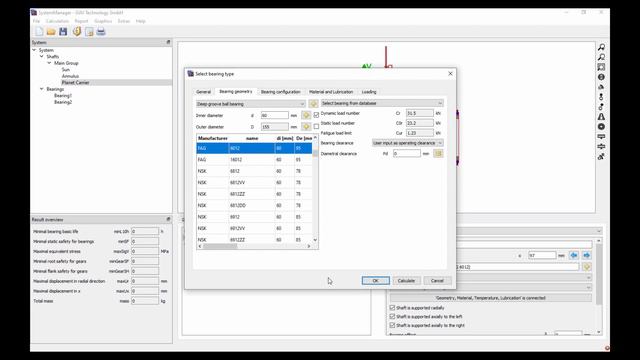Click the undock icon of Result overview panel
This screenshot has width=640, height=360.
pyautogui.click(x=168, y=219)
